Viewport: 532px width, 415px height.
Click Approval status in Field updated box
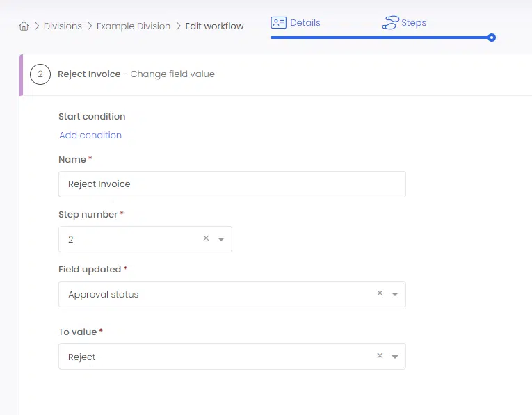pyautogui.click(x=103, y=294)
